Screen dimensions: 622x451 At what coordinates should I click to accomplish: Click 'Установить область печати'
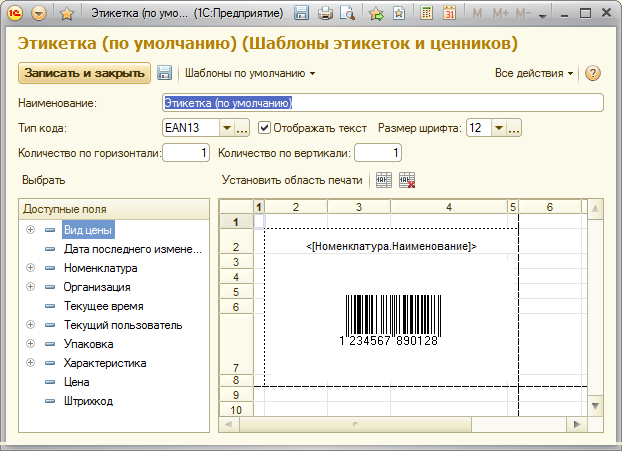[x=292, y=180]
